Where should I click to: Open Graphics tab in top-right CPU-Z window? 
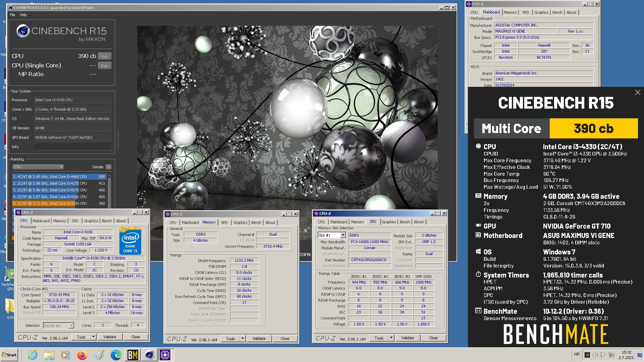pos(541,12)
